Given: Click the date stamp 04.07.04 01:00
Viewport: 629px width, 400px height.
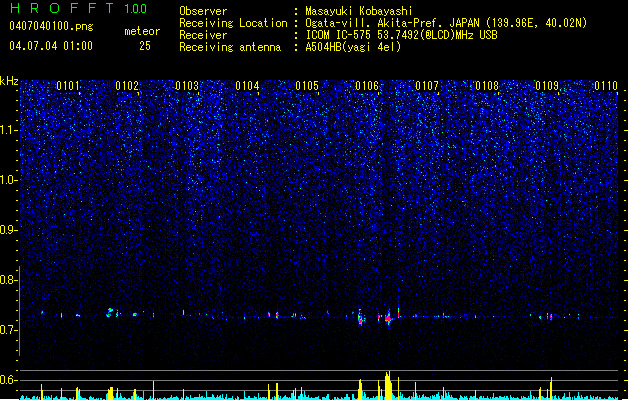Looking at the screenshot, I should coord(51,46).
